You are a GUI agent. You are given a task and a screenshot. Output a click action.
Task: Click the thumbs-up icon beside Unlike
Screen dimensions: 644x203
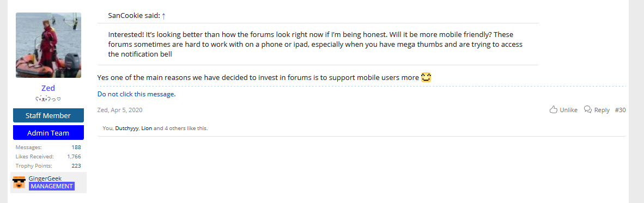pyautogui.click(x=553, y=109)
